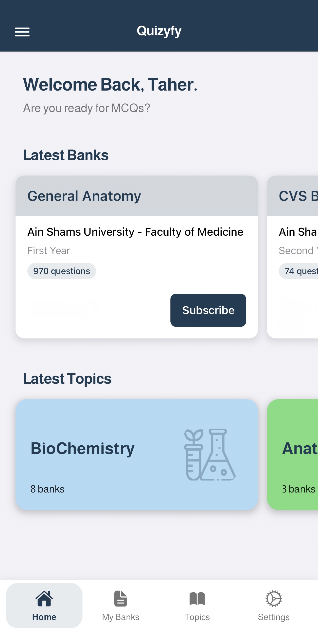This screenshot has height=644, width=318.
Task: Go to the Settings tab label
Action: [274, 617]
